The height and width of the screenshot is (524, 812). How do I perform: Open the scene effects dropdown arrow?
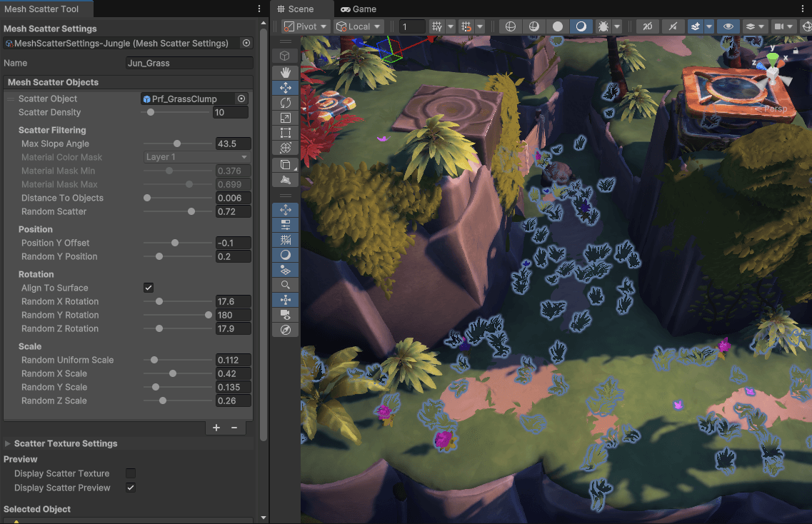click(709, 26)
